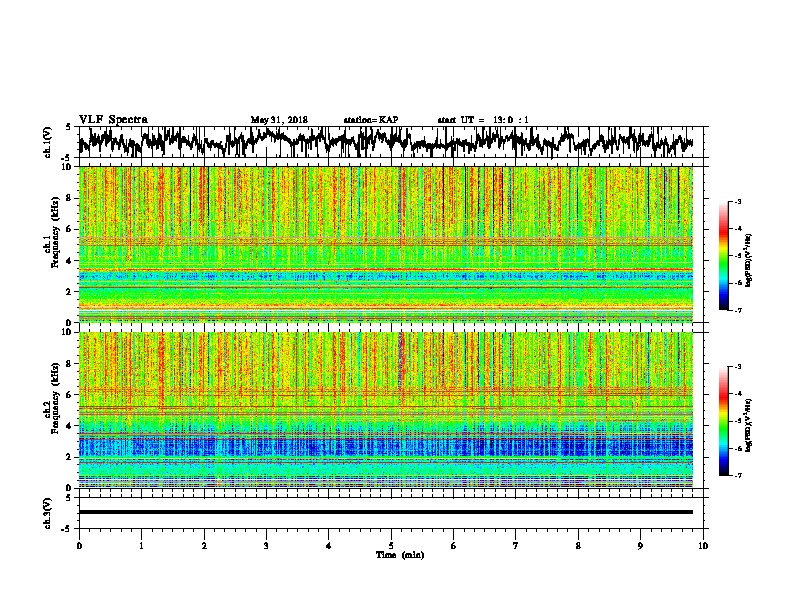Click the ch.1 colorbar "-7" tick label
792x612 pixels.
[737, 310]
